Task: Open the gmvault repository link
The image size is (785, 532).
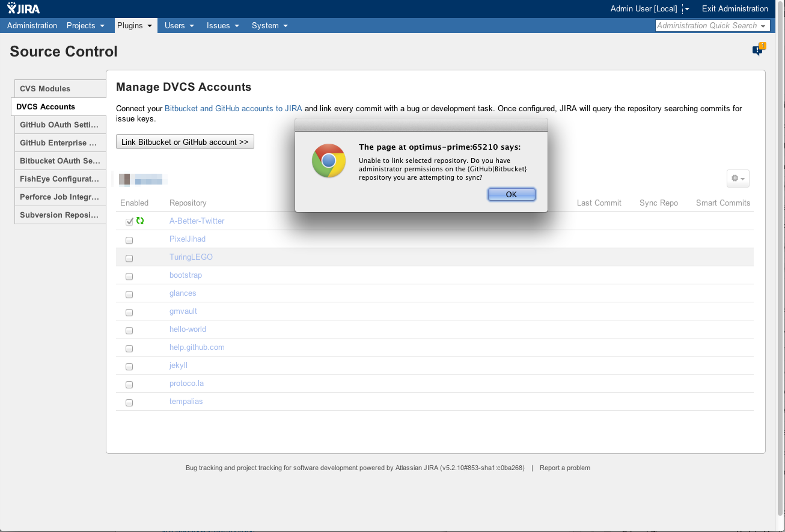Action: (x=183, y=311)
